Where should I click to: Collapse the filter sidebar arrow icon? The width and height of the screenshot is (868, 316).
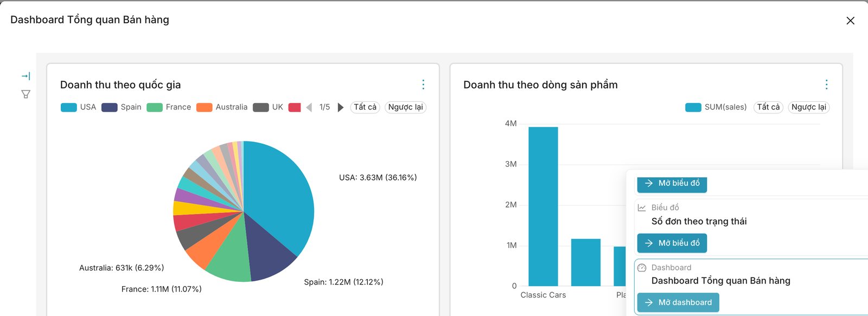pos(25,76)
